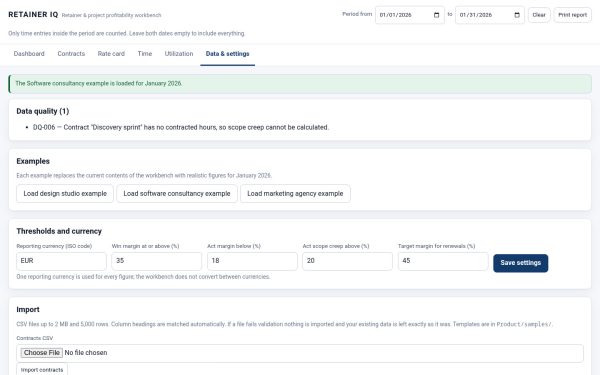Click the Period from label
Image resolution: width=600 pixels, height=375 pixels.
357,14
